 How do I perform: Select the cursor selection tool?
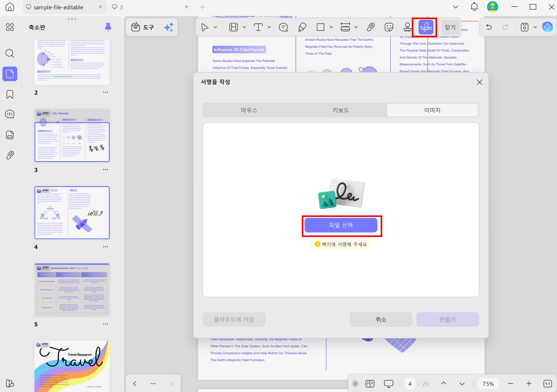[205, 27]
